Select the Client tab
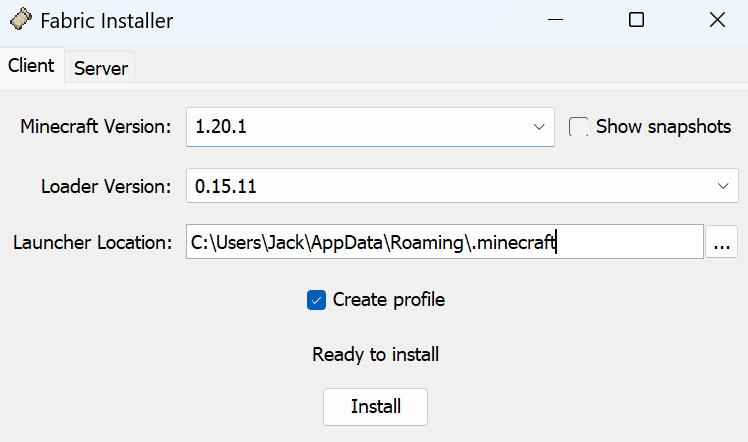Viewport: 748px width, 442px height. 31,66
